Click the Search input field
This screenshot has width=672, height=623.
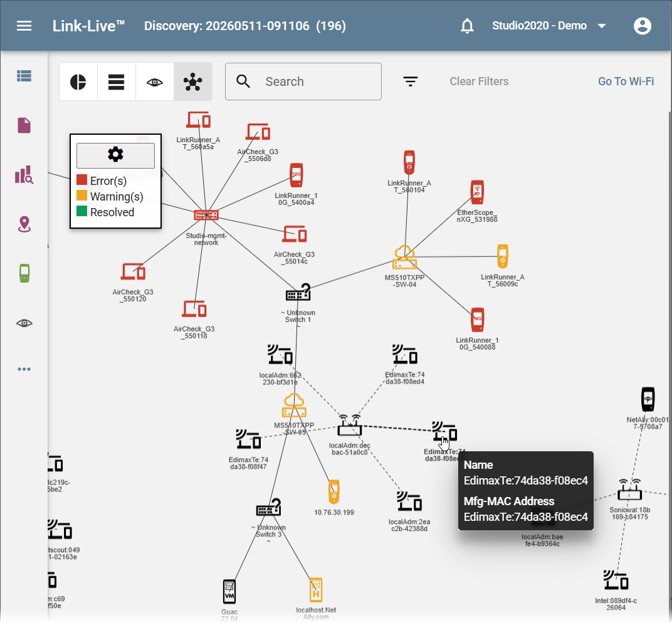tap(303, 81)
